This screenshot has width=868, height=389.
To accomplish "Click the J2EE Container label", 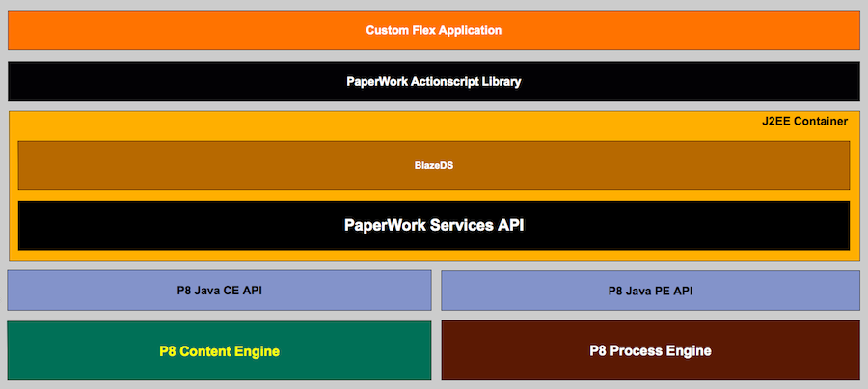I will click(804, 121).
